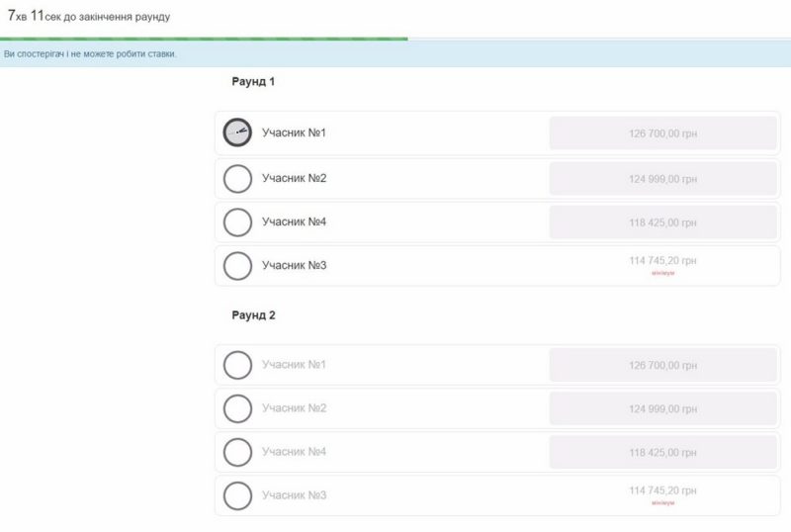
Task: Select the 126 700,00 грн bid in Раунд 2
Action: pyautogui.click(x=662, y=365)
